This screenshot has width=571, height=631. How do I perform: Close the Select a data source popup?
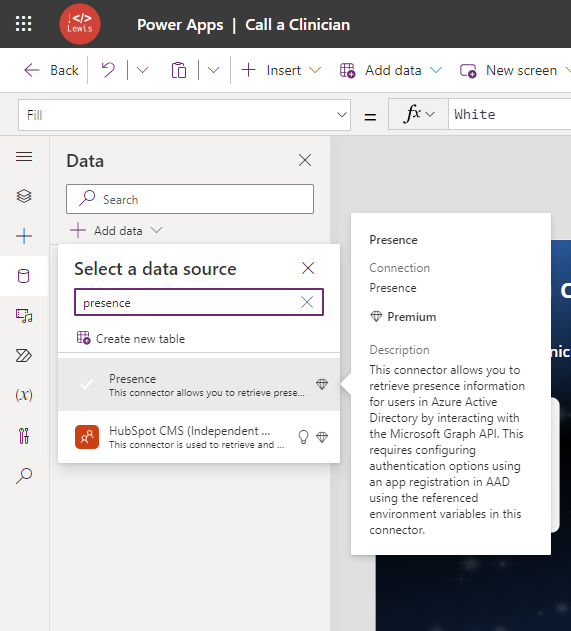click(x=308, y=268)
